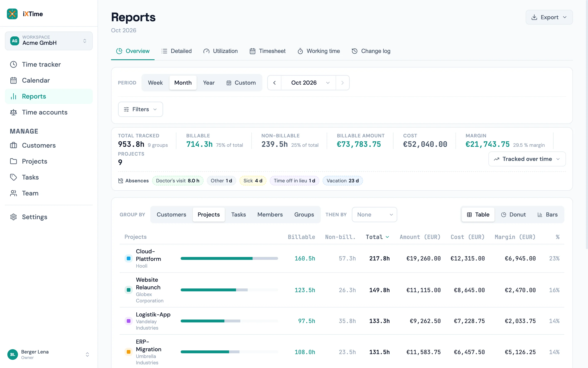The image size is (588, 368).
Task: Open Team people icon
Action: (x=13, y=193)
